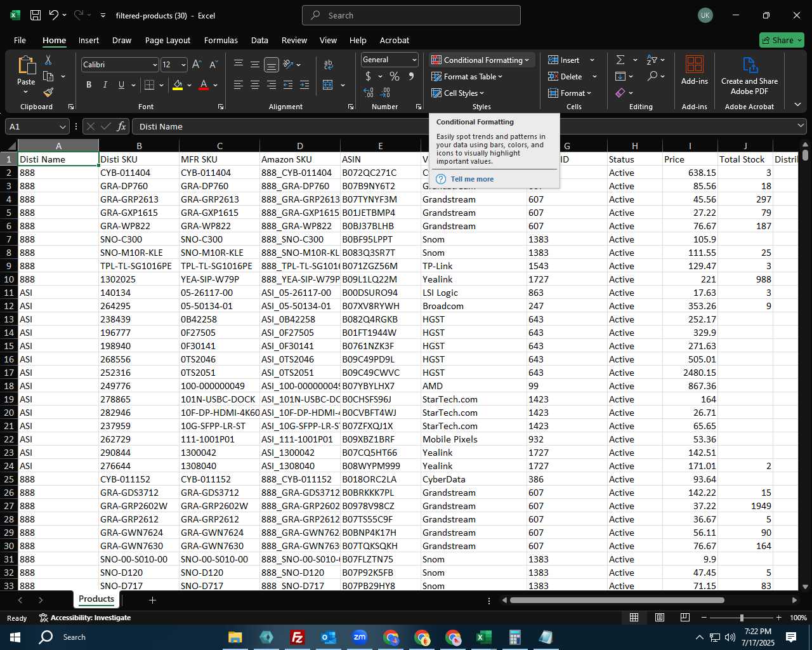Click the Share button

[x=782, y=40]
